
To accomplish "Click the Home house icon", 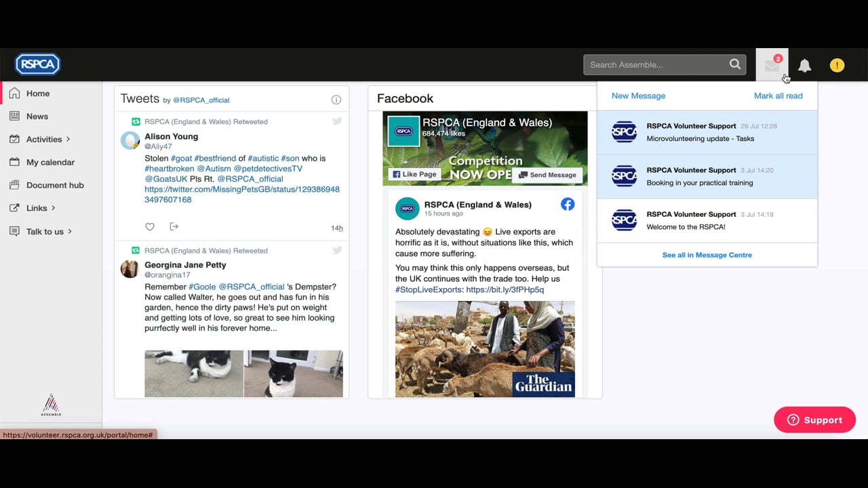I will click(14, 94).
